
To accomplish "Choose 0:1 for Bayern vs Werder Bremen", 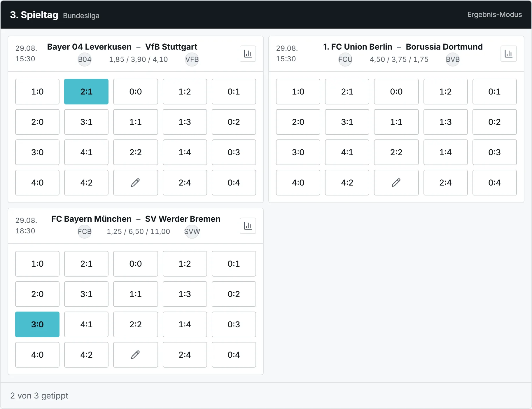I will 234,264.
